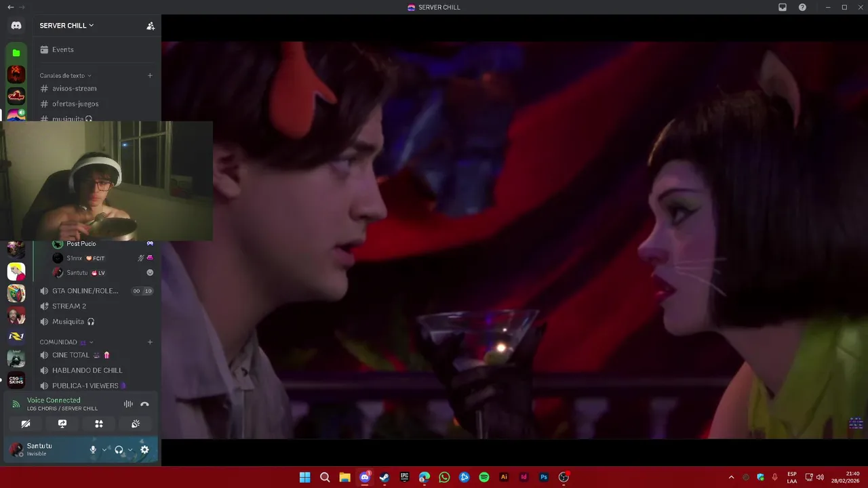Open the connection signal icon next to Voice Connected
The width and height of the screenshot is (868, 488).
(16, 404)
